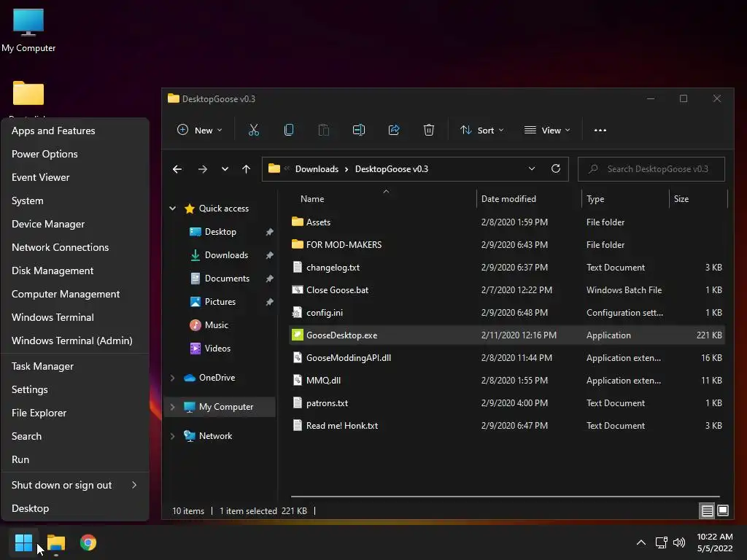Viewport: 747px width, 560px height.
Task: Collapse the Quick access tree node
Action: [172, 209]
